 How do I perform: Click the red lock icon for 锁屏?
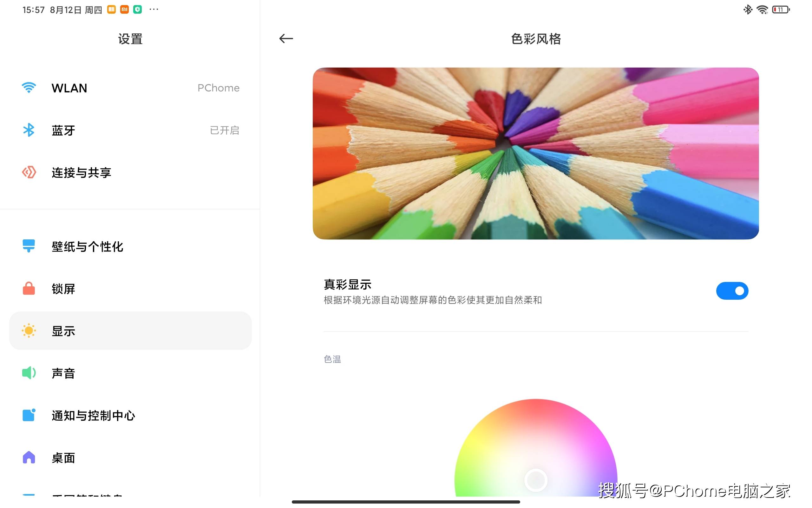[x=29, y=288]
